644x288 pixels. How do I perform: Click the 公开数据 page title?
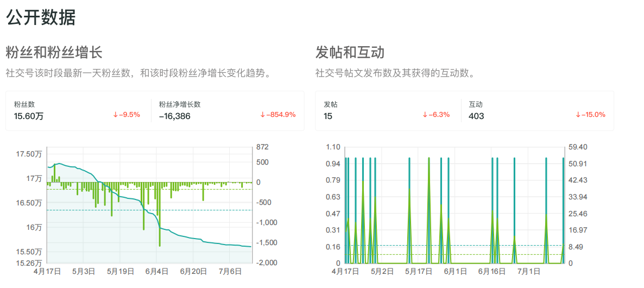(x=40, y=17)
